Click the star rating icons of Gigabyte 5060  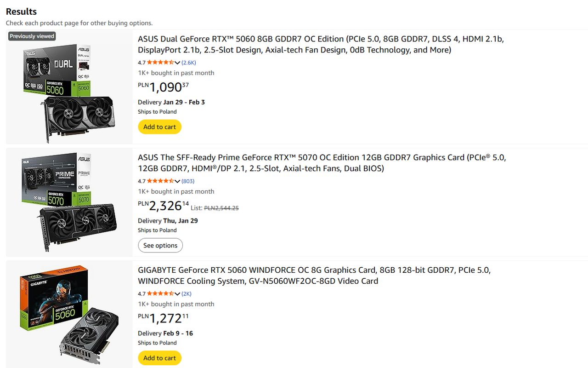(160, 294)
